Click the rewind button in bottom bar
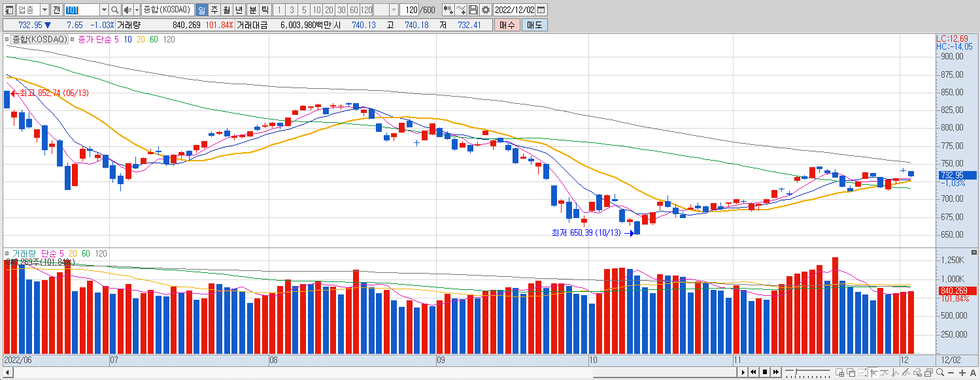 pyautogui.click(x=753, y=372)
